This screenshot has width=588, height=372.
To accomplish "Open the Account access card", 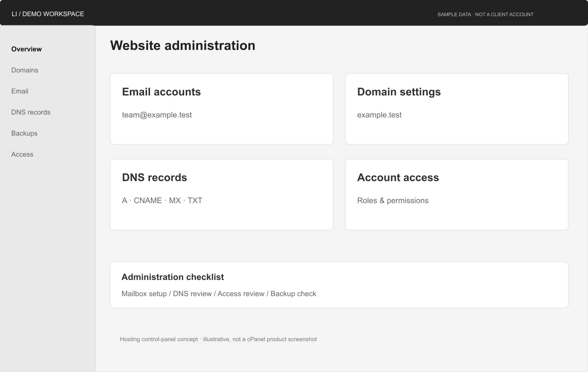I will click(x=457, y=194).
